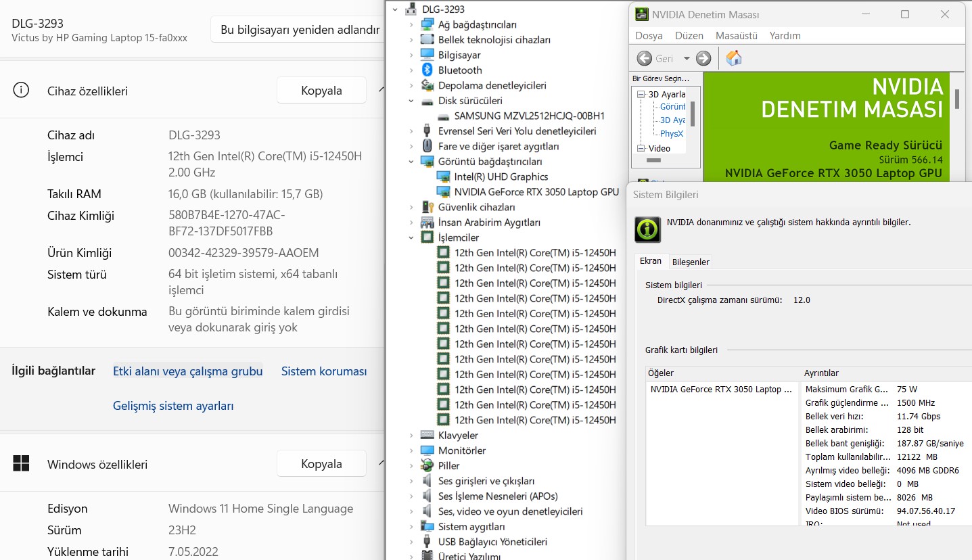
Task: Select NVIDIA GeForce RTX 3050 Laptop row in Öğeler list
Action: (722, 390)
